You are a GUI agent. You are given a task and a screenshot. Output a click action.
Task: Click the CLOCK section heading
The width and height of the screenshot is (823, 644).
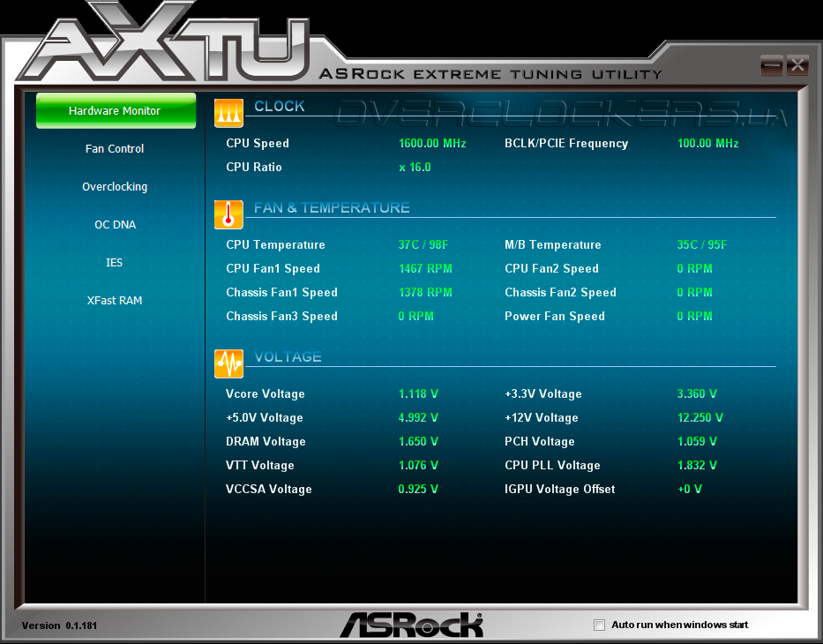tap(280, 106)
